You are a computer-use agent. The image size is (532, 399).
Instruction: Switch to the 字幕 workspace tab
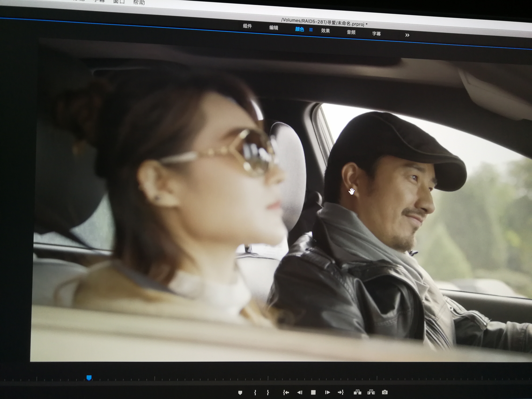pyautogui.click(x=377, y=34)
